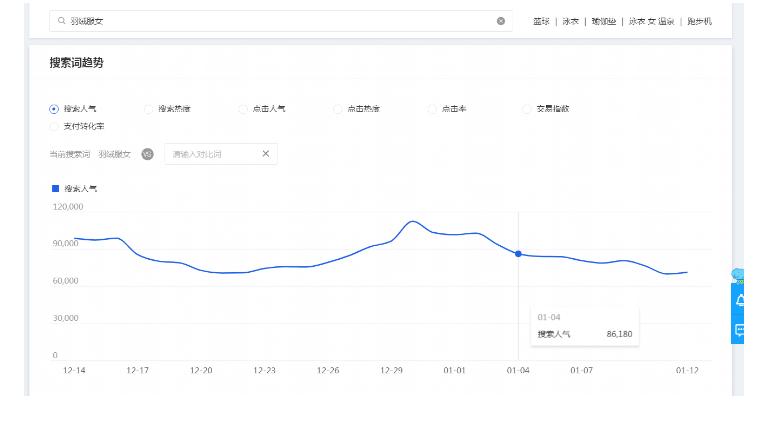This screenshot has width=766, height=430.
Task: Open the bell notification side icon
Action: (x=740, y=301)
